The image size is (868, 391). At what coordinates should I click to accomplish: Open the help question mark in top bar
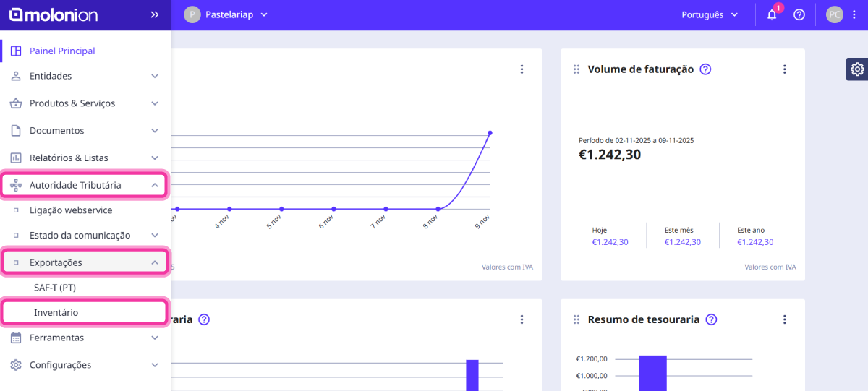pos(799,15)
